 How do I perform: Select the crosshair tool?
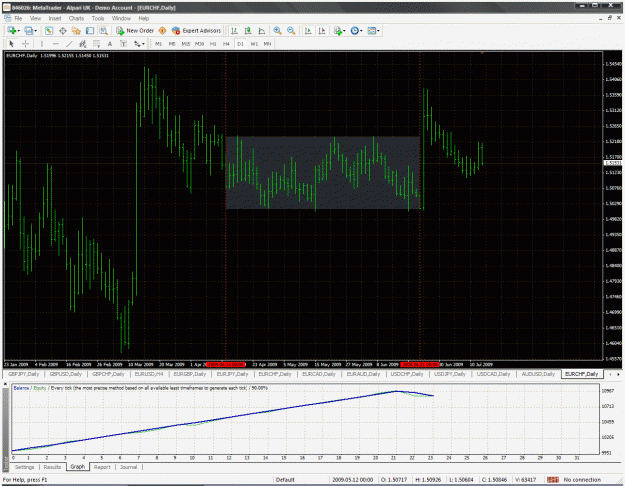[x=26, y=44]
